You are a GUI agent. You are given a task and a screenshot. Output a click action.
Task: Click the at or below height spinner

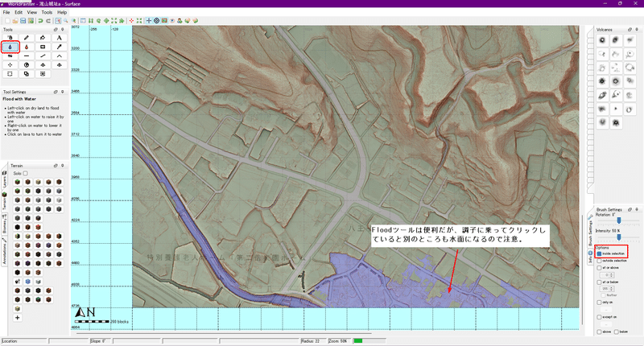607,289
